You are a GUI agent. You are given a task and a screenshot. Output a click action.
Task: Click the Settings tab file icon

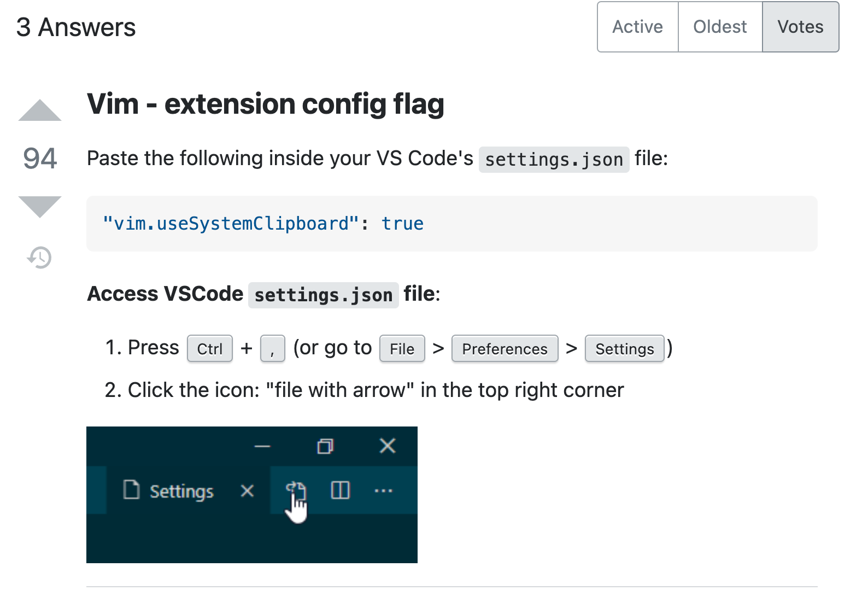pyautogui.click(x=131, y=490)
